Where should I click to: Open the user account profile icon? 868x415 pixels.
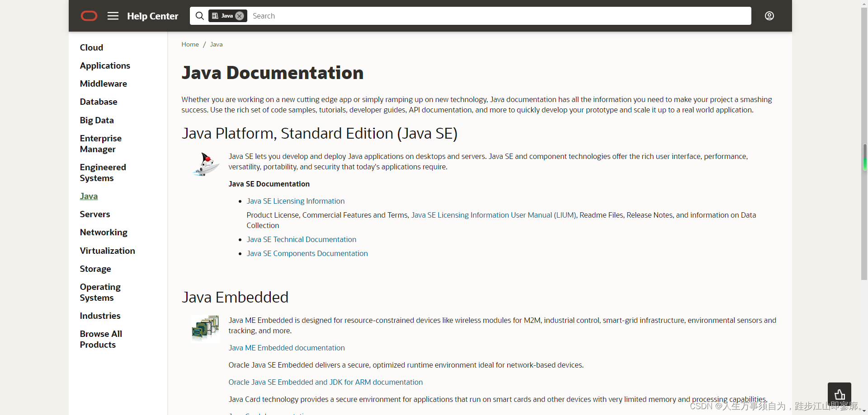click(769, 16)
